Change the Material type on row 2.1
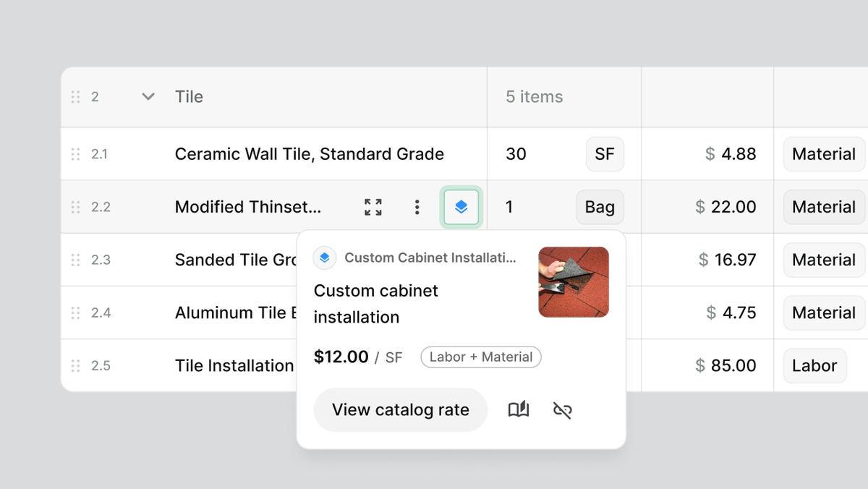The width and height of the screenshot is (868, 489). pyautogui.click(x=823, y=154)
